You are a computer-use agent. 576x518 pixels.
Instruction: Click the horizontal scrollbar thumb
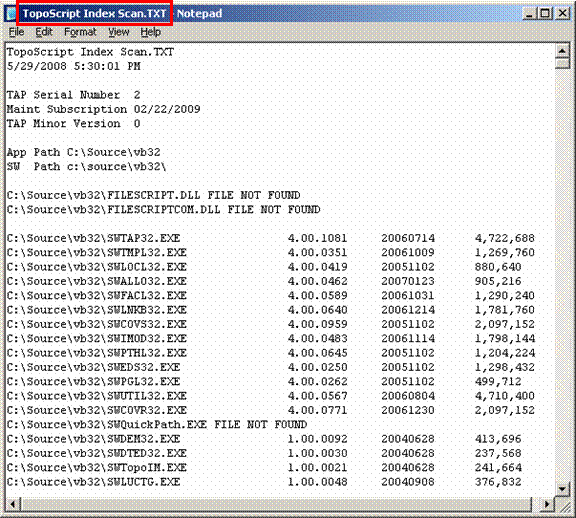point(276,504)
